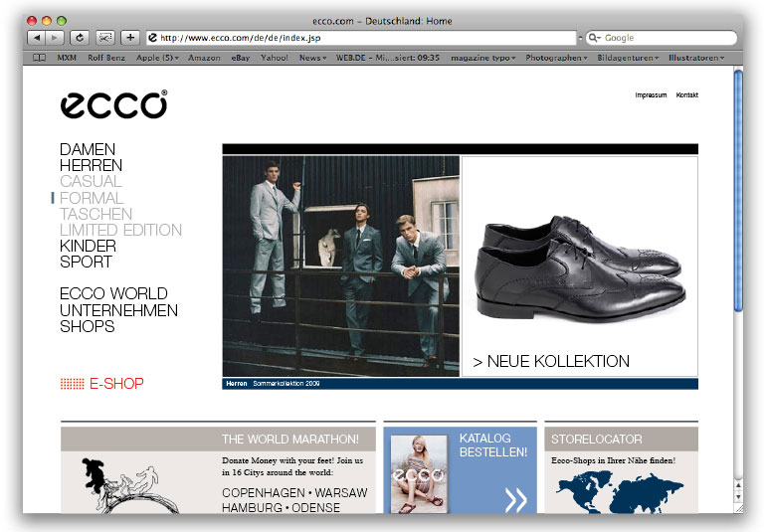The width and height of the screenshot is (766, 532).
Task: Click the browser back arrow button
Action: (x=36, y=38)
